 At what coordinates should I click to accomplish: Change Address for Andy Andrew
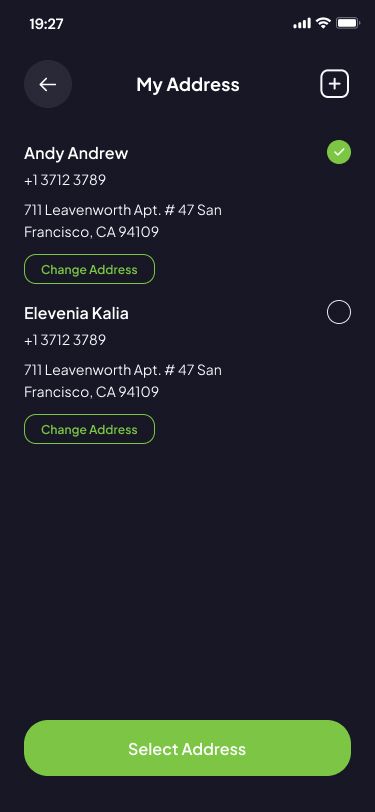coord(90,269)
